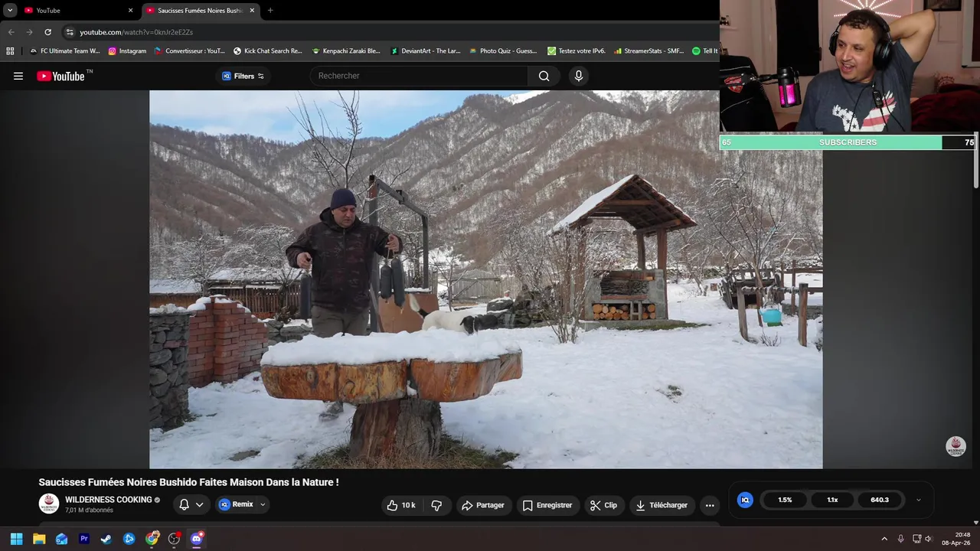Click the 1.1x stat pill
The image size is (980, 551).
(832, 500)
